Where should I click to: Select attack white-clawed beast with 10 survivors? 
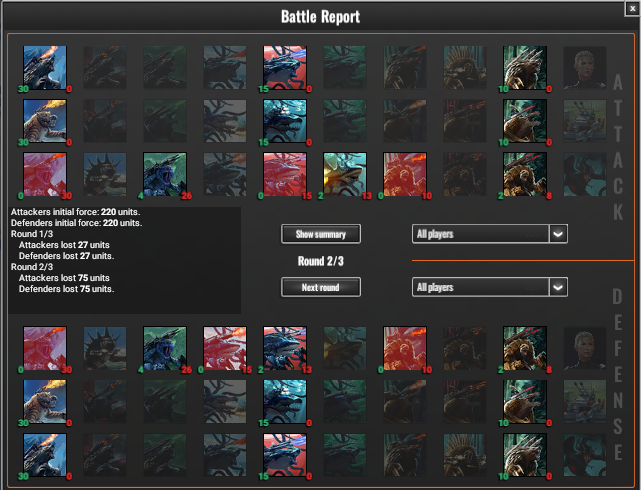click(525, 68)
